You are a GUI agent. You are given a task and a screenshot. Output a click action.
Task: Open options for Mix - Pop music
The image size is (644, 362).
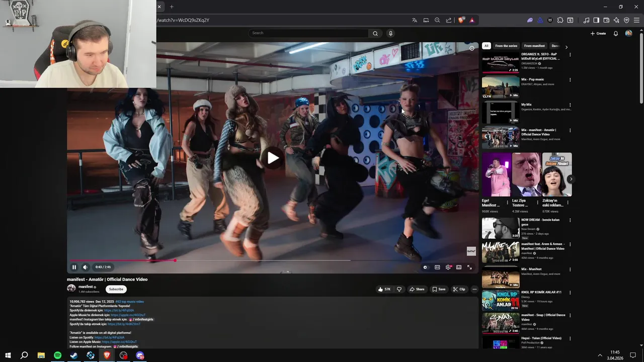[x=570, y=79]
